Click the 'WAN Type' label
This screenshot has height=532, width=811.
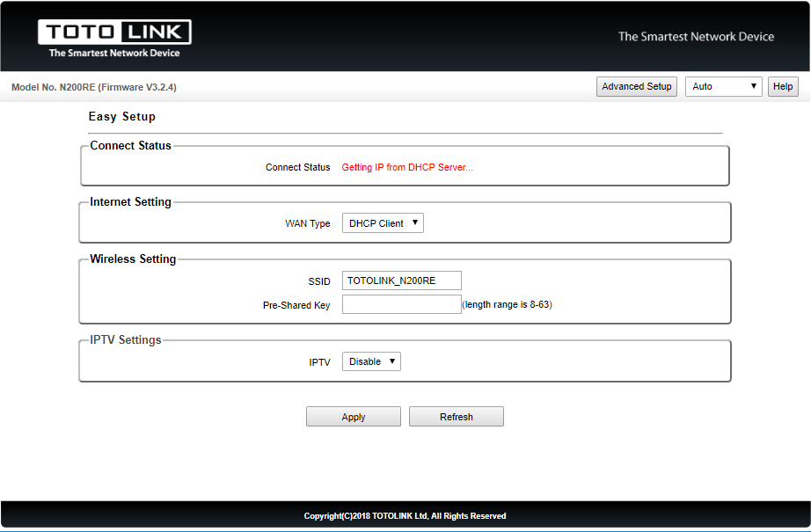(307, 223)
